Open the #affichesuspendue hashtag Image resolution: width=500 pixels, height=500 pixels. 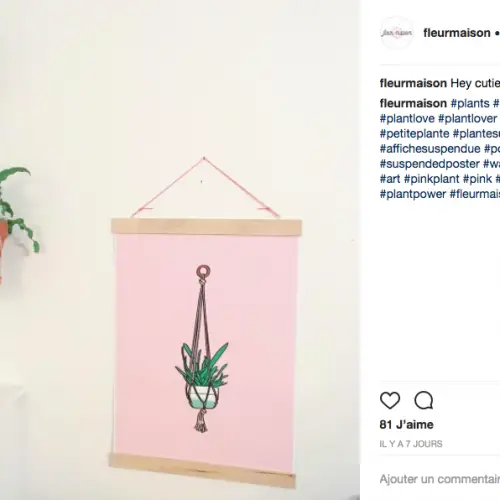pyautogui.click(x=430, y=149)
